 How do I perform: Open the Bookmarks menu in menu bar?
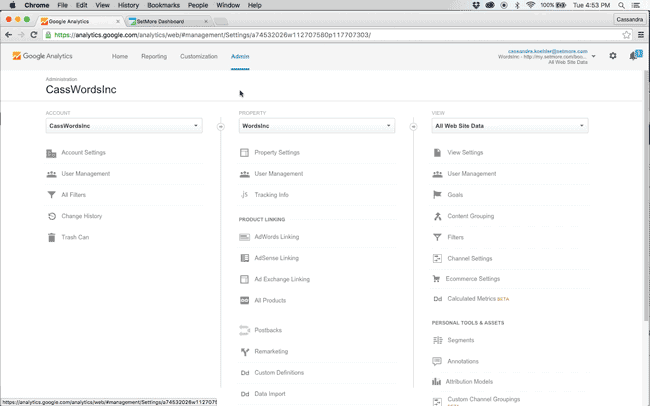(163, 5)
